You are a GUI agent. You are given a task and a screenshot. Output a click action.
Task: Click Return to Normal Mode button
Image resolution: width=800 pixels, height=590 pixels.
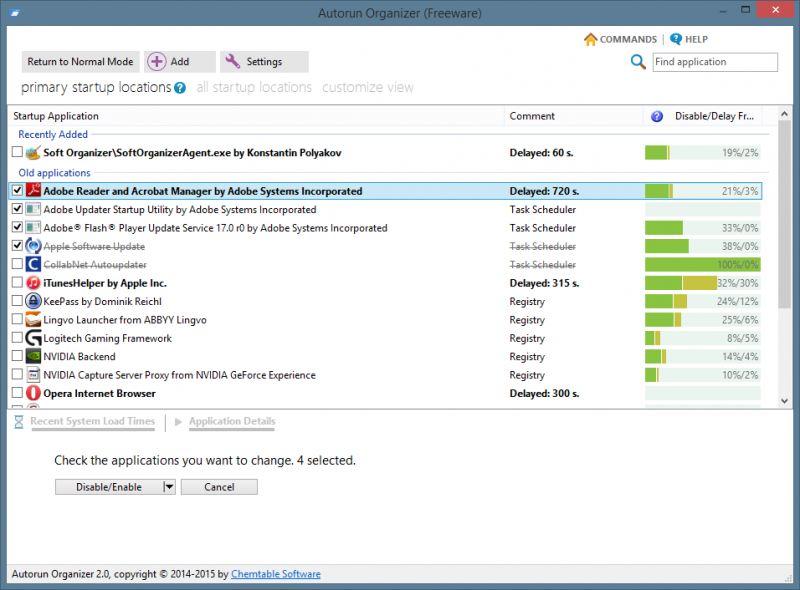(80, 62)
